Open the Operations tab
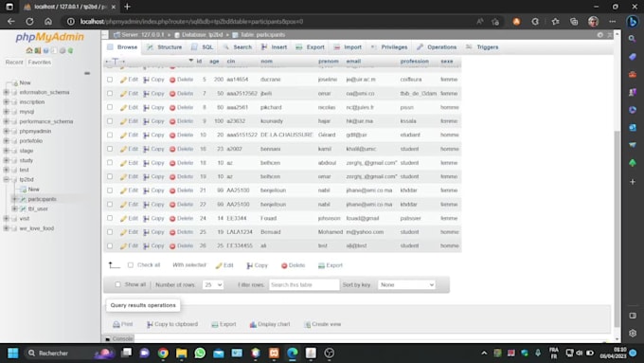The image size is (644, 363). [x=437, y=47]
